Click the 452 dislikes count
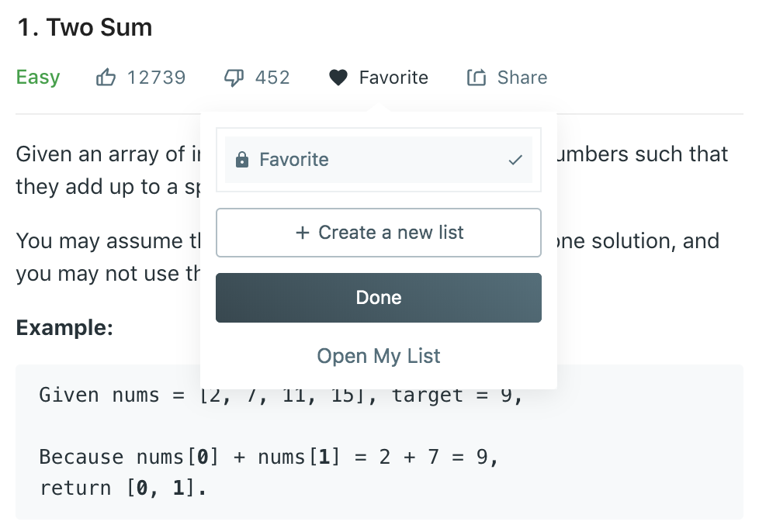The height and width of the screenshot is (532, 759). (272, 78)
